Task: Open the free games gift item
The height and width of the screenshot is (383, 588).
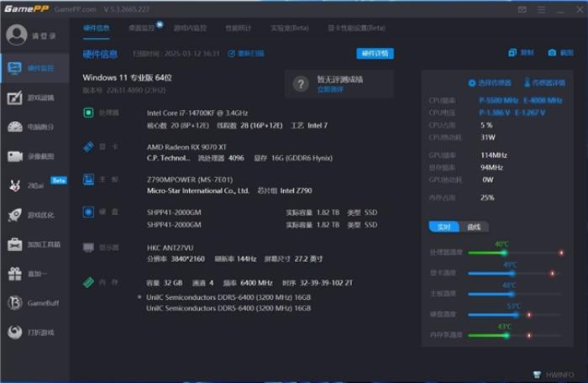Action: (27, 274)
